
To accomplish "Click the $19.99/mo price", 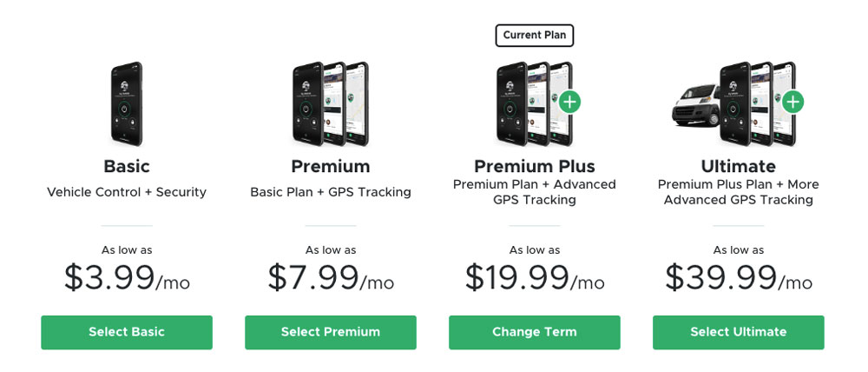I will [534, 278].
